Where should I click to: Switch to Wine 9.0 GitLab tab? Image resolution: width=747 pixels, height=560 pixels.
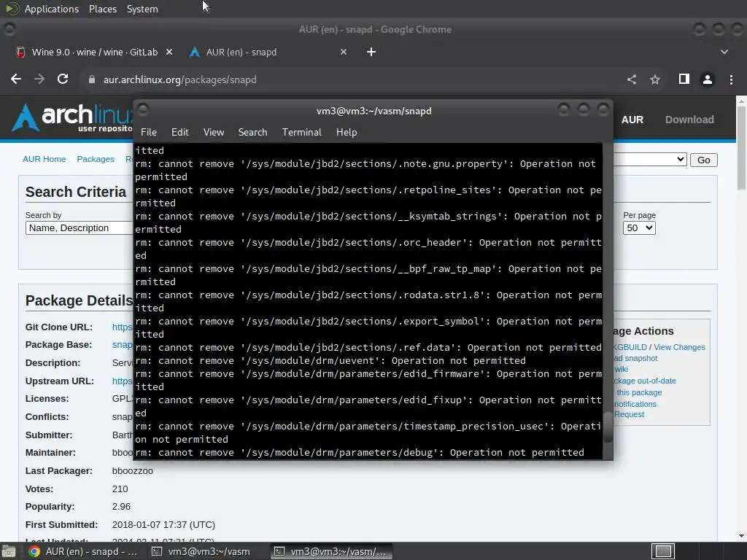point(93,52)
